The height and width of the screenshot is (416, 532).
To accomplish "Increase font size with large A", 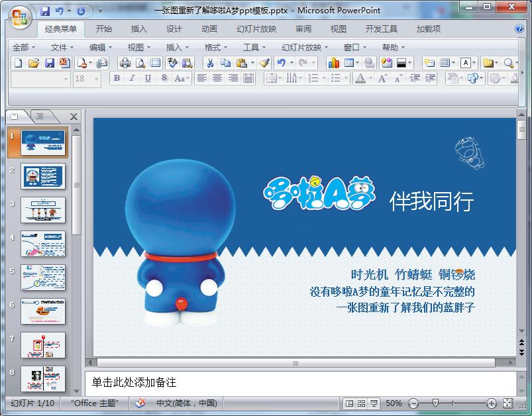I will 383,78.
